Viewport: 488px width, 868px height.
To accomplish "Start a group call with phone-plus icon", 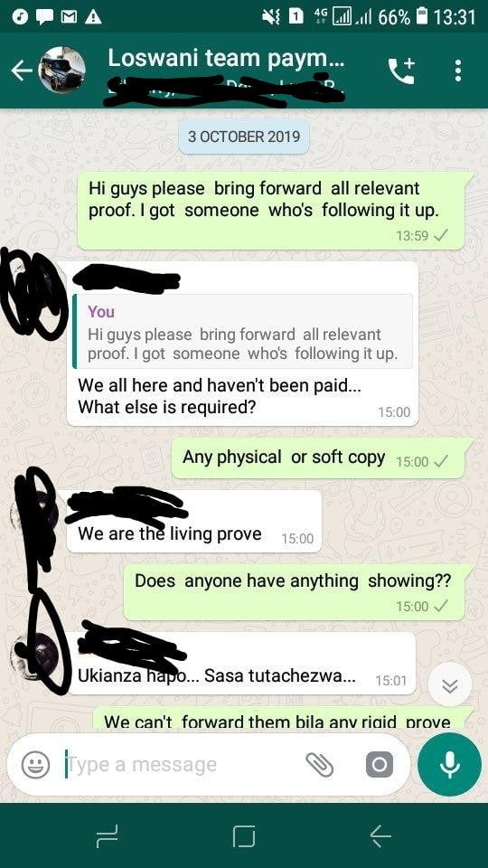I will coord(401,71).
